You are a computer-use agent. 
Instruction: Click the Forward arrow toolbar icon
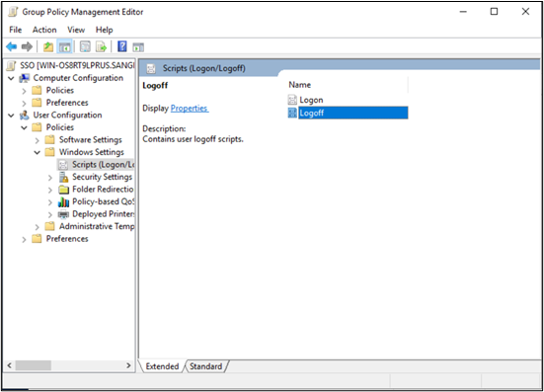[x=27, y=46]
